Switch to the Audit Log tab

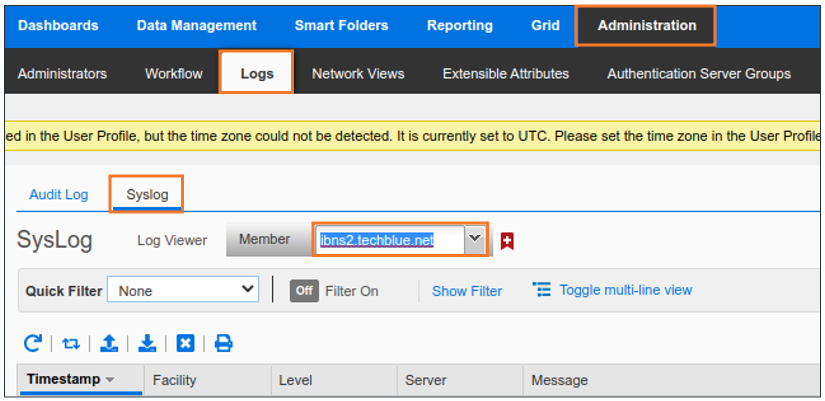tap(59, 194)
